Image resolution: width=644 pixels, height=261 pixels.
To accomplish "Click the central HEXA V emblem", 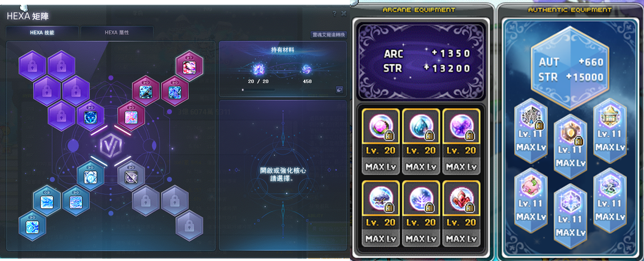I will pyautogui.click(x=110, y=145).
